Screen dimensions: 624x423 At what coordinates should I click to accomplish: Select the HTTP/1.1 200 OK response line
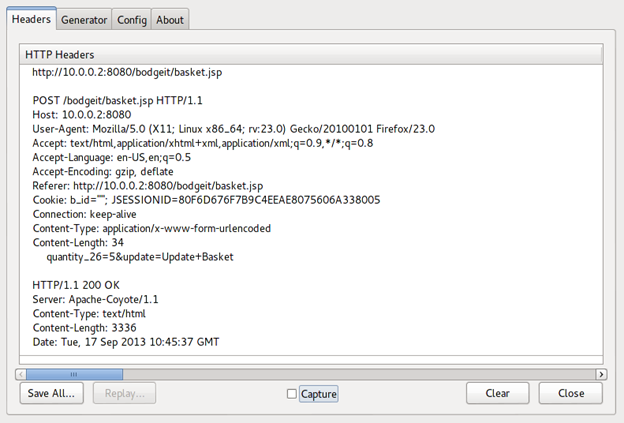(76, 285)
